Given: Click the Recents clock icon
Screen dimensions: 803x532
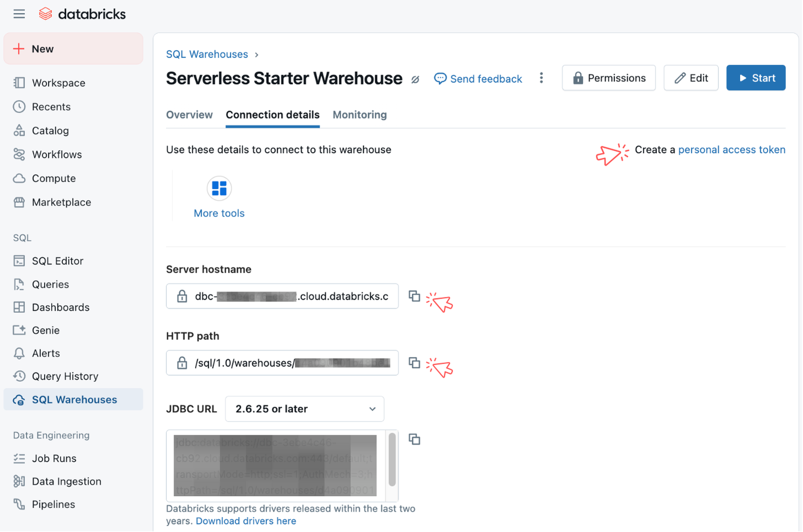Looking at the screenshot, I should 19,107.
